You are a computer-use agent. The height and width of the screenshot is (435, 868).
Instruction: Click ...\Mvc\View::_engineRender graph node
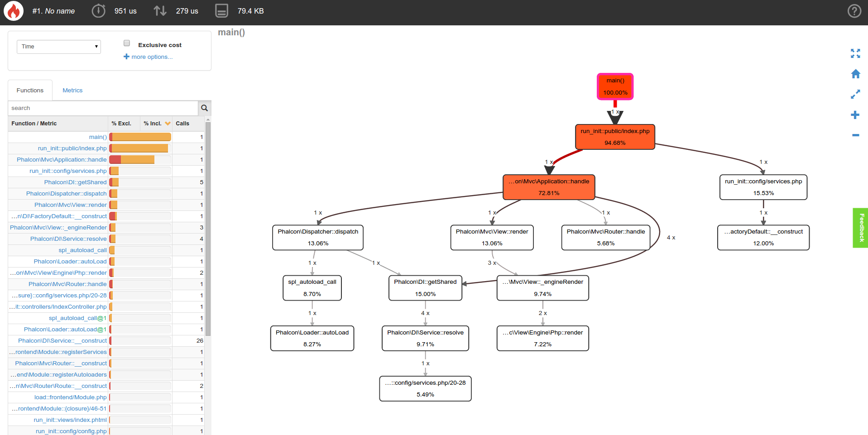(542, 288)
